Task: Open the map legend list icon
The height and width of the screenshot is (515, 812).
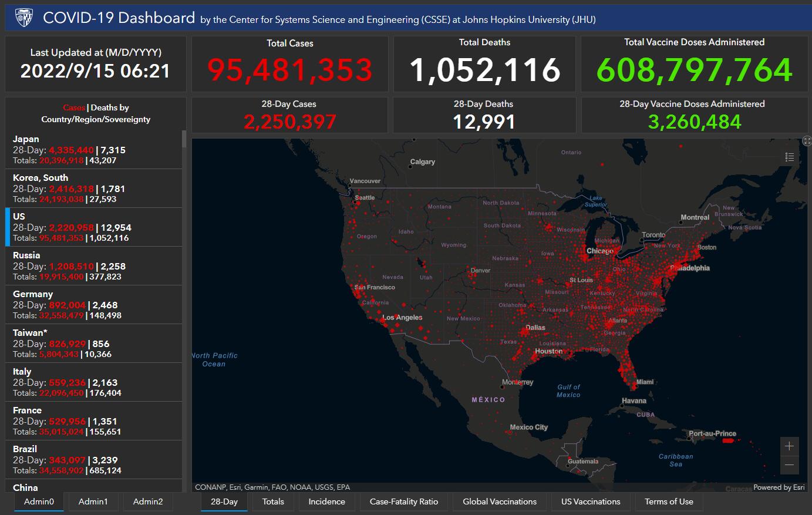Action: coord(790,157)
